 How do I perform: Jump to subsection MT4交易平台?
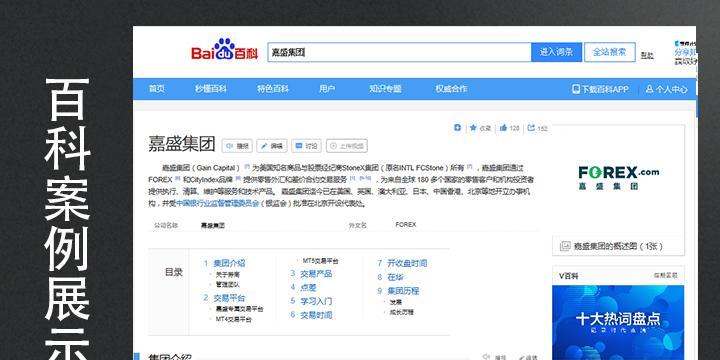point(234,319)
